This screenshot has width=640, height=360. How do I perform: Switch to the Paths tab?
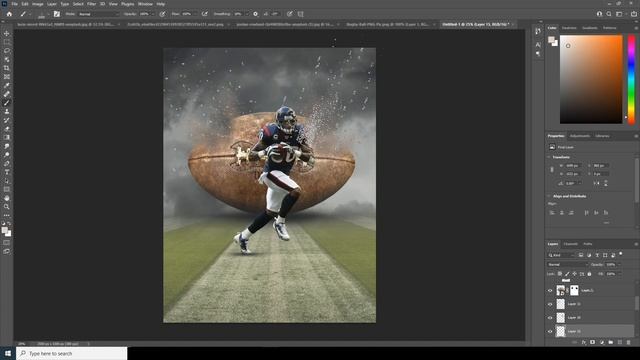[588, 244]
